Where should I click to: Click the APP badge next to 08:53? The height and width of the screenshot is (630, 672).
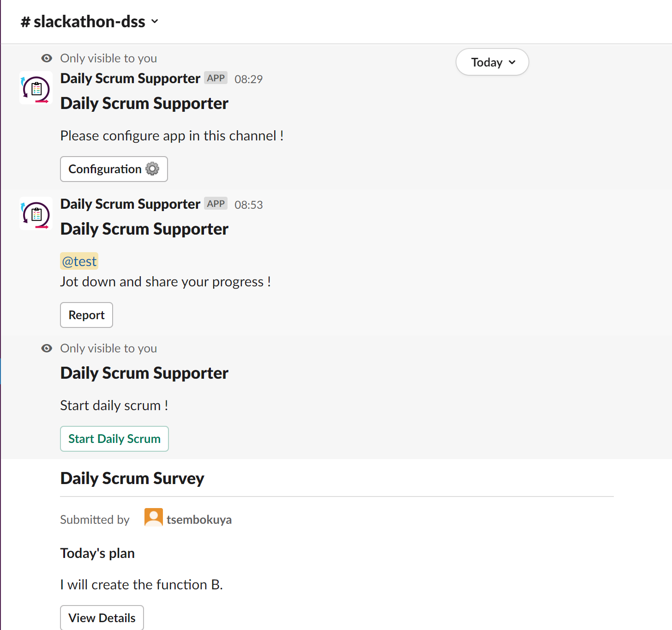(x=216, y=204)
